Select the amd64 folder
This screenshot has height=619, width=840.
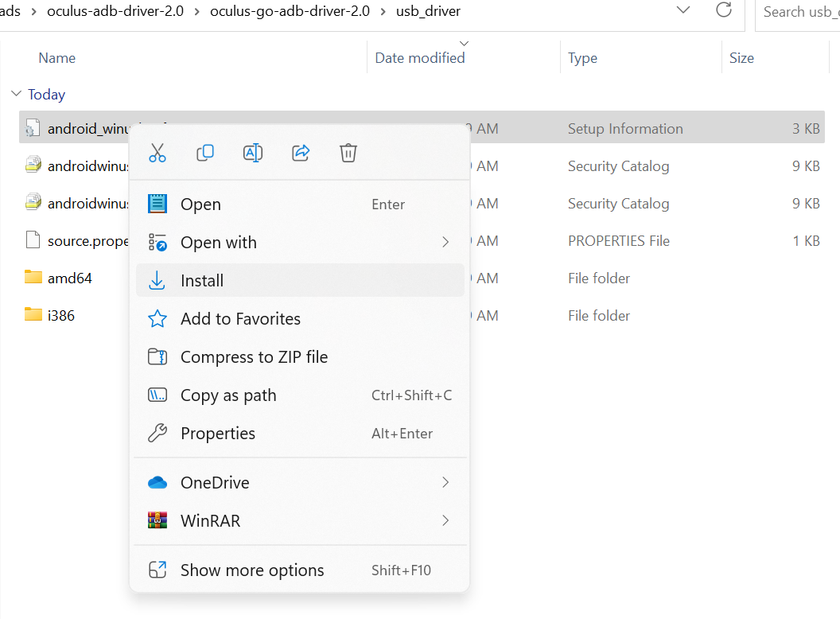pyautogui.click(x=69, y=278)
